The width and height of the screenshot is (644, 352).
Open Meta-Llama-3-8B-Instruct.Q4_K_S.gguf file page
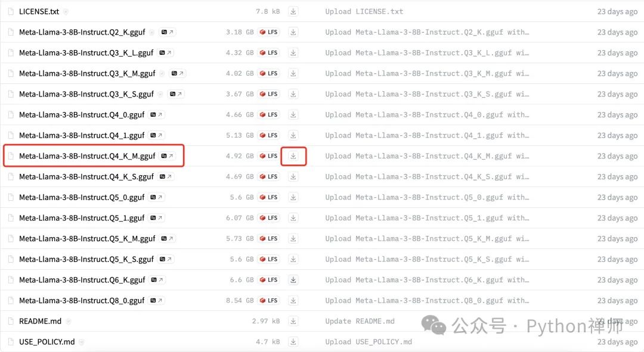click(86, 176)
